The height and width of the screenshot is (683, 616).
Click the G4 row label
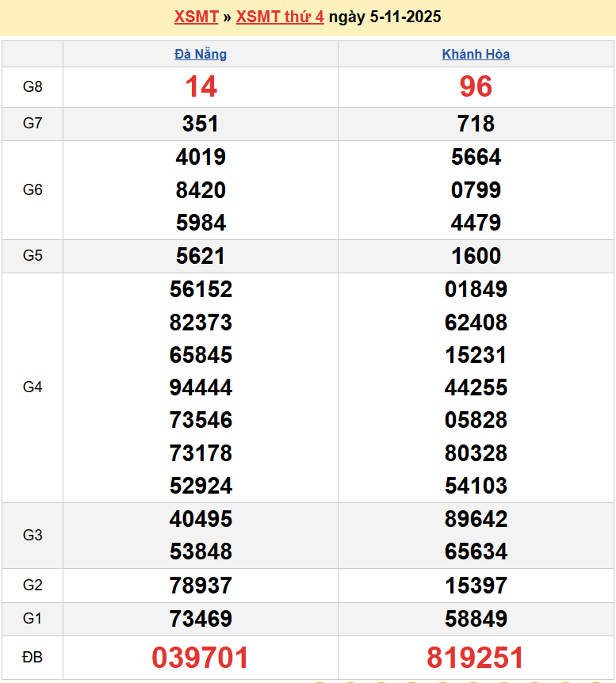pyautogui.click(x=33, y=387)
